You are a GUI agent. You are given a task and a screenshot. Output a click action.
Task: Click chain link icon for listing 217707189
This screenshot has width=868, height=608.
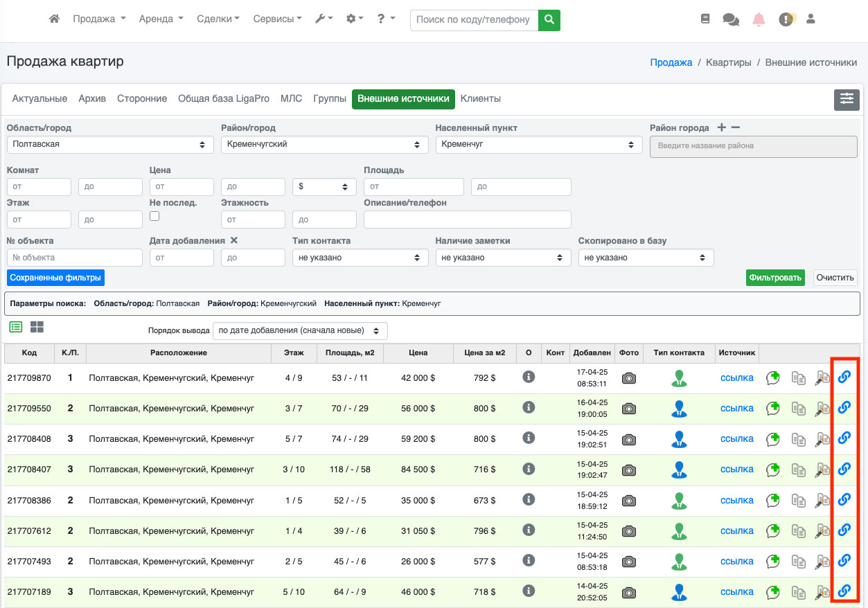coord(844,591)
